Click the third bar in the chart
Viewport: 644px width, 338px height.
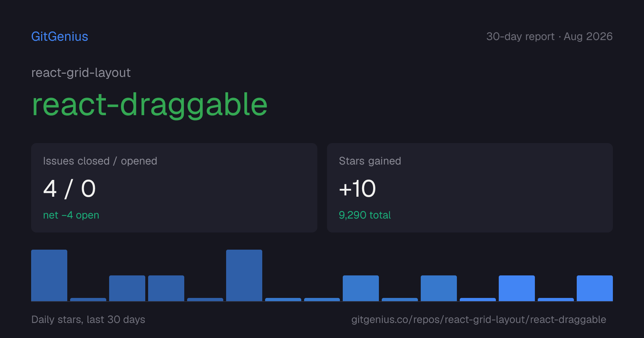click(127, 288)
